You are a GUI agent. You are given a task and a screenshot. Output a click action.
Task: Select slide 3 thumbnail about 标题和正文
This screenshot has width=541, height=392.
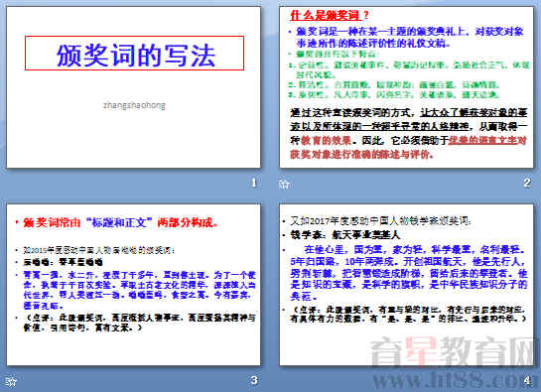[x=134, y=285]
